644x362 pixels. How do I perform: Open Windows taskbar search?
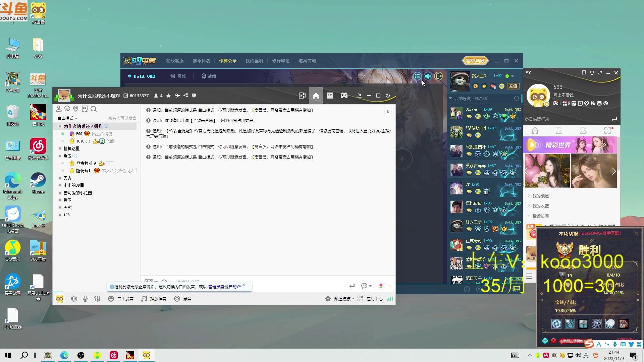[x=24, y=355]
